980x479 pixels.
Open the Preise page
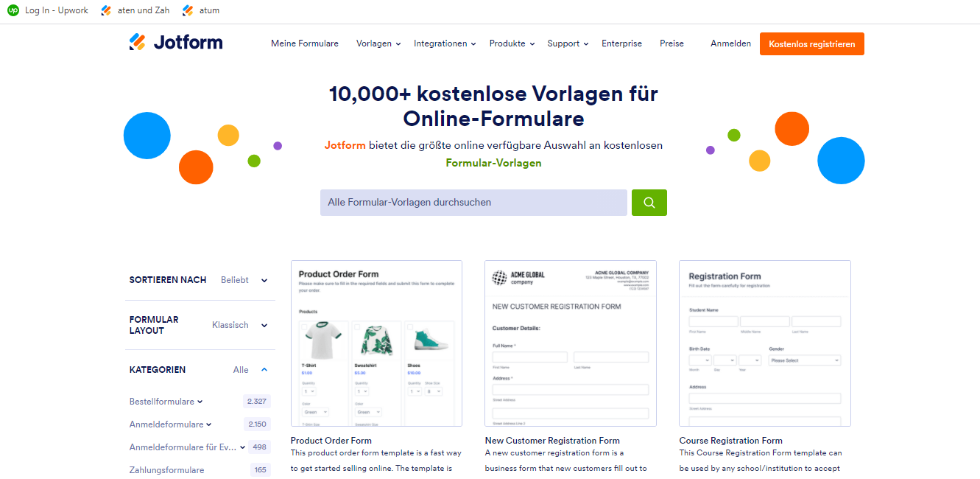click(671, 43)
